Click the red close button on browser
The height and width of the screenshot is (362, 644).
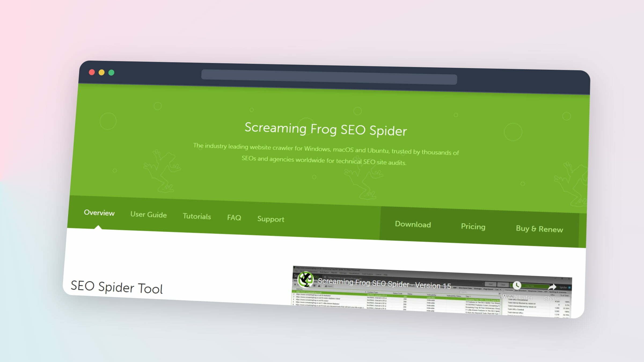click(x=92, y=72)
